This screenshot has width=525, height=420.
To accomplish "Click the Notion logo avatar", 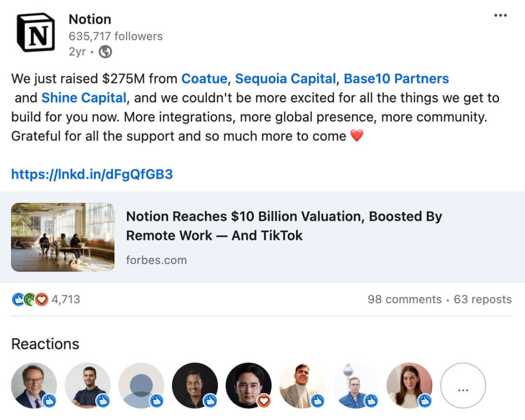I will [x=35, y=32].
